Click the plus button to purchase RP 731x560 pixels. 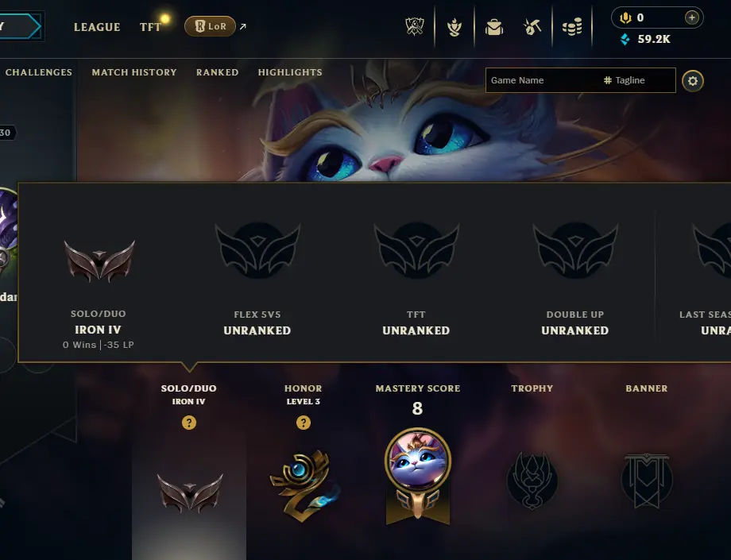pos(692,17)
